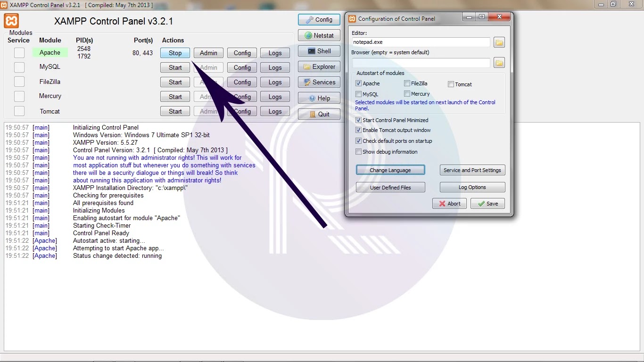
Task: Browse for the editor executable via its folder icon
Action: tap(499, 42)
